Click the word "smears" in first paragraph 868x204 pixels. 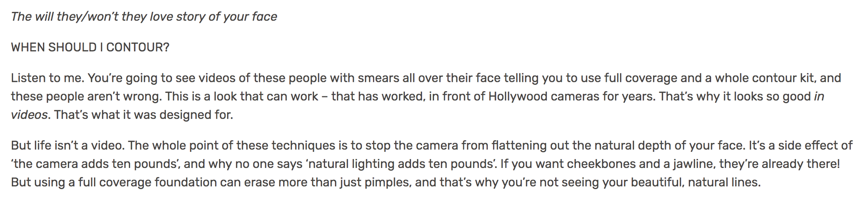pos(378,78)
